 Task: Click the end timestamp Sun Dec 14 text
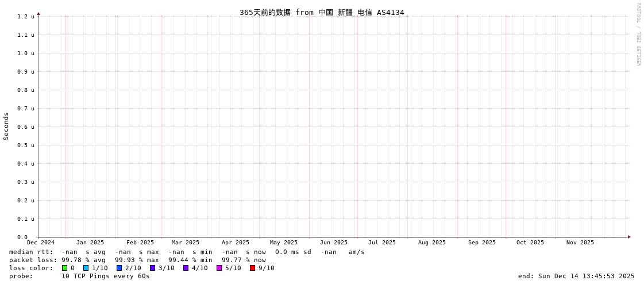576,276
